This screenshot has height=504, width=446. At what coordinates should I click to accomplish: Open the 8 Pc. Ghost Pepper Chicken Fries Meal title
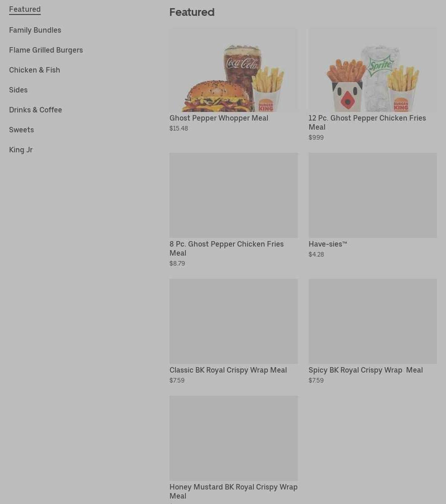(227, 248)
